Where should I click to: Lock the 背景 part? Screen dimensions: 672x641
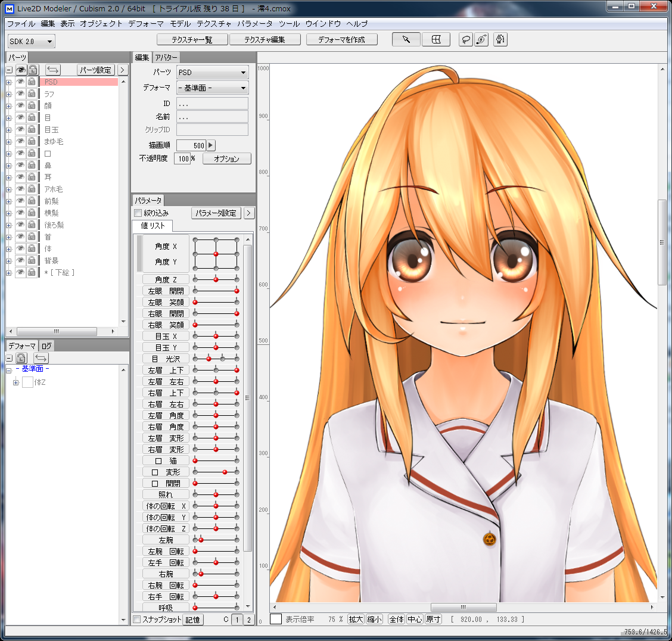pyautogui.click(x=32, y=260)
